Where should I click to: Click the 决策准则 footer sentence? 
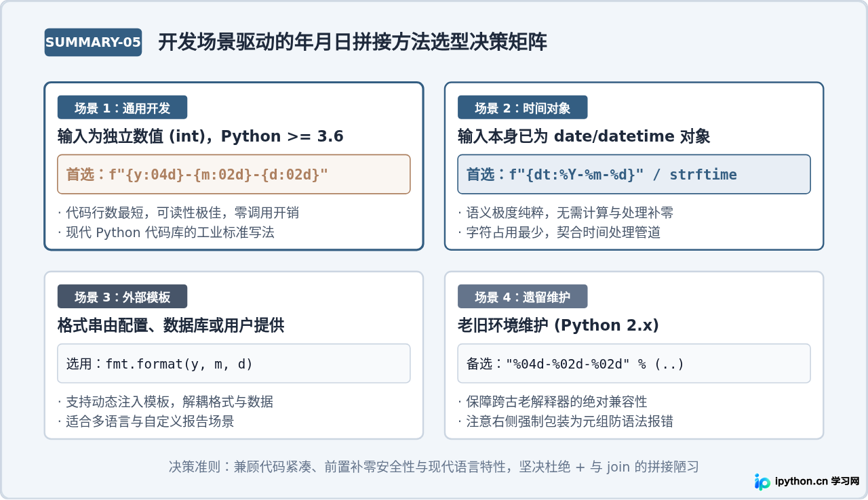tap(434, 467)
